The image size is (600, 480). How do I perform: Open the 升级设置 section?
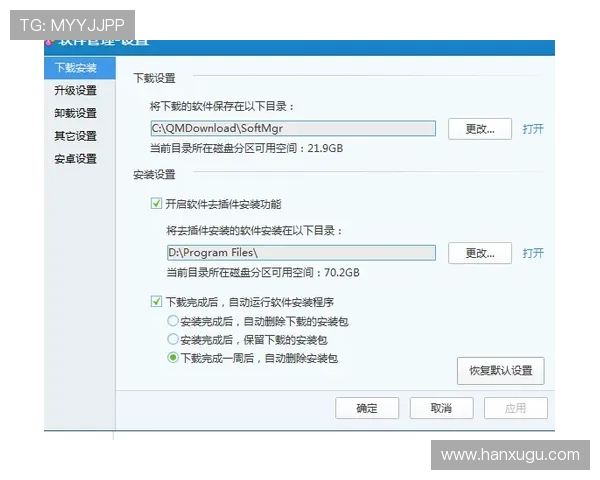75,91
